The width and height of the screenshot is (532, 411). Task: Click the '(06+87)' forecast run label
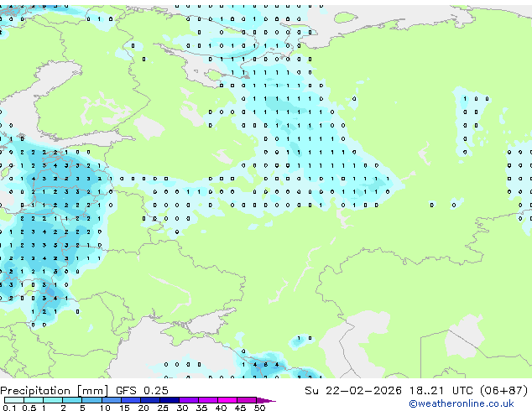pyautogui.click(x=503, y=391)
